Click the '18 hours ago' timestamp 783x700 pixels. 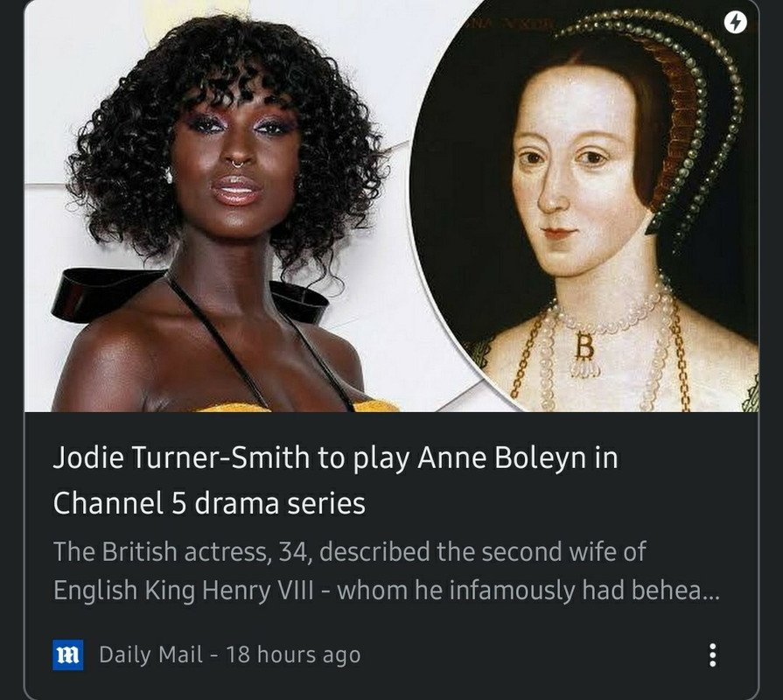293,654
